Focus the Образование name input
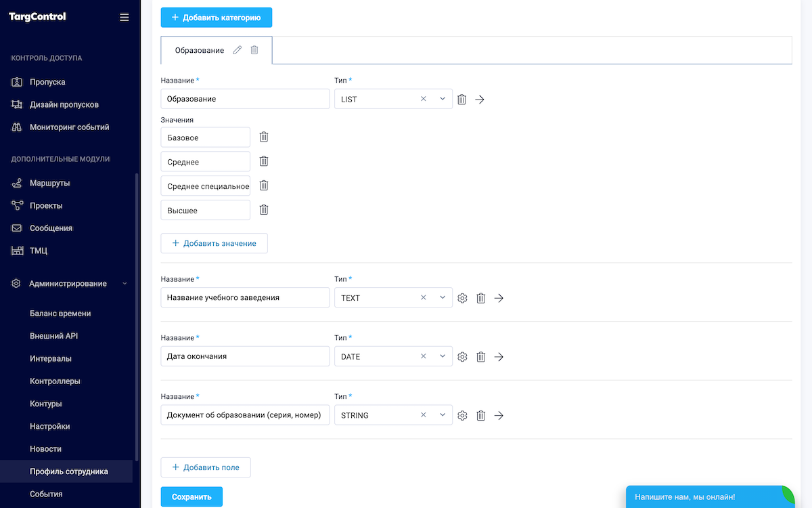The image size is (812, 508). click(245, 99)
